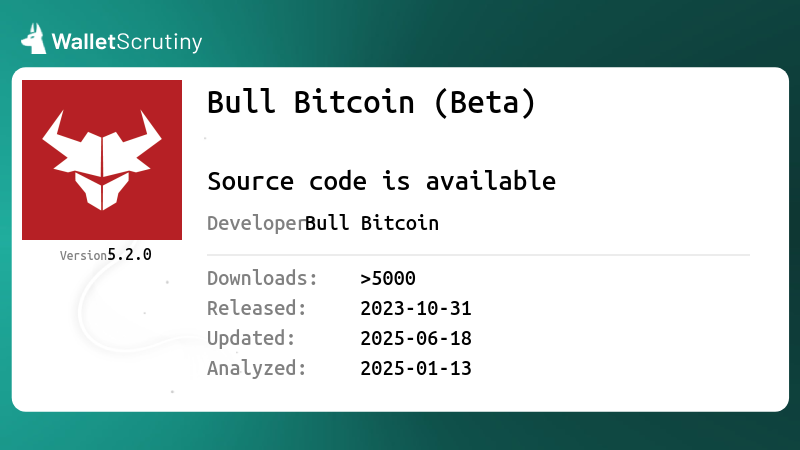This screenshot has height=450, width=800.
Task: Select analyzed date 2025-01-13
Action: tap(416, 368)
